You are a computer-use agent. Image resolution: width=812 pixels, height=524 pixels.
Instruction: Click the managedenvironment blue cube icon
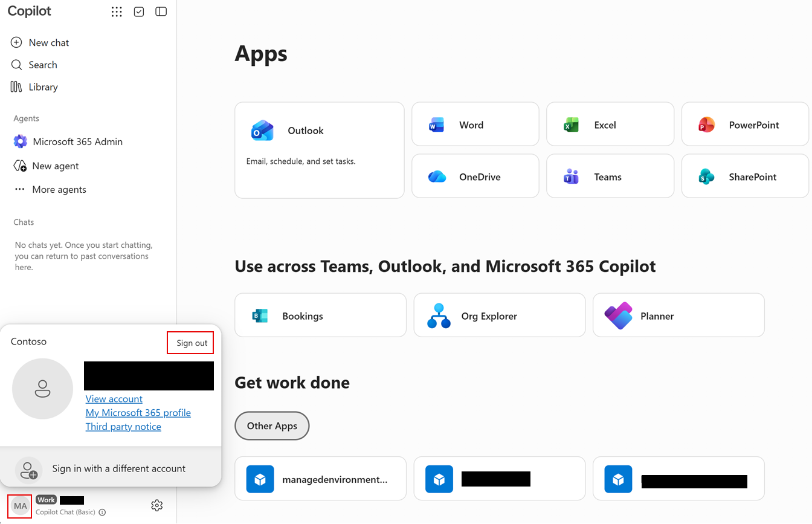260,479
